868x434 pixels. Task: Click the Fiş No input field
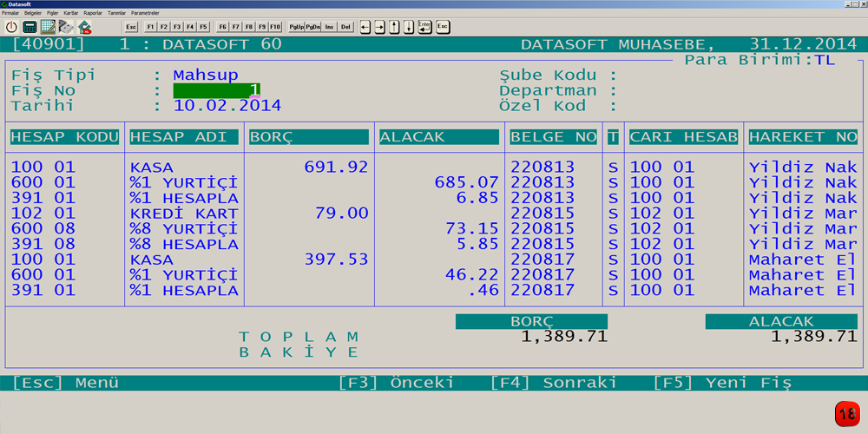coord(217,91)
